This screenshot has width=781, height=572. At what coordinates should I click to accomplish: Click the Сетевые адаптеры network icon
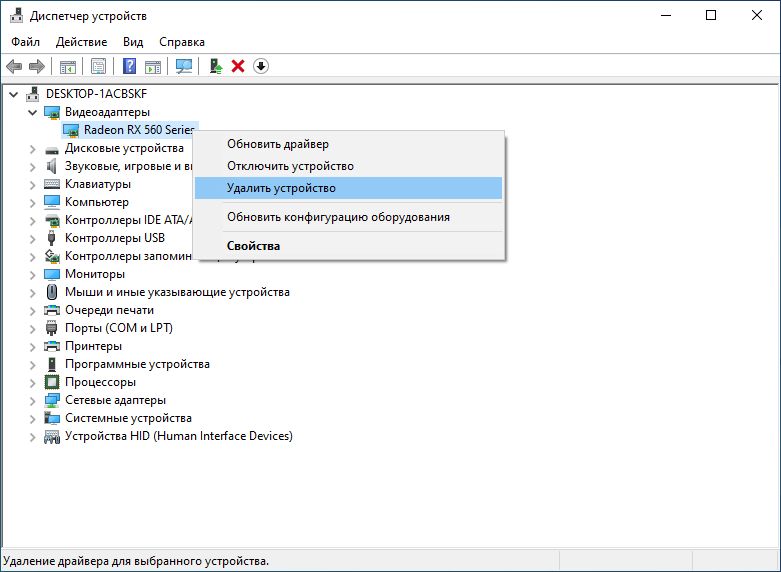pyautogui.click(x=52, y=400)
